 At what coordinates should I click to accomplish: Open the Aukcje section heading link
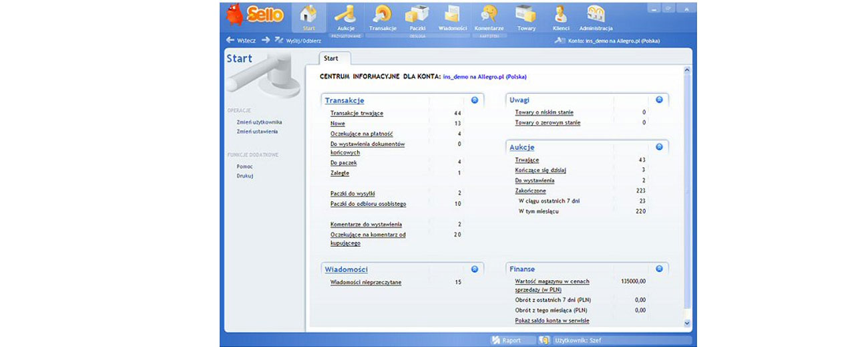[x=522, y=147]
